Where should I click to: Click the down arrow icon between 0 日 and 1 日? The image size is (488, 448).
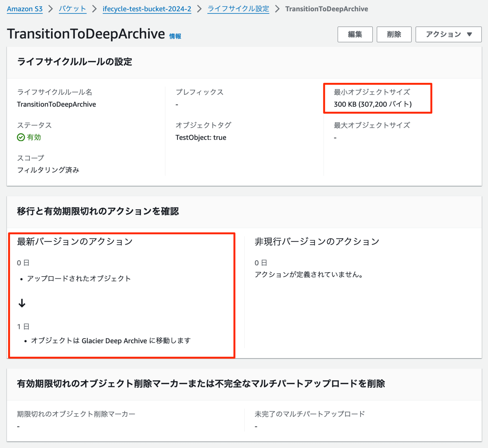[x=22, y=303]
